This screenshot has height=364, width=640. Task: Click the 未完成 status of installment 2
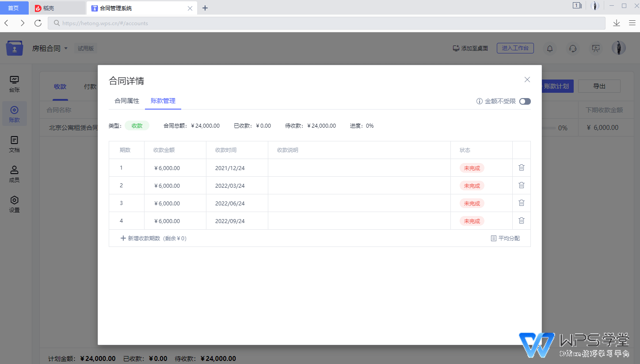[x=472, y=186]
